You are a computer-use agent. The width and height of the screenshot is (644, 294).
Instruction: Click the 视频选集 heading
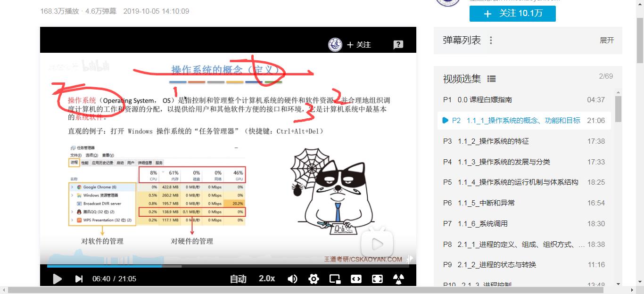click(462, 79)
